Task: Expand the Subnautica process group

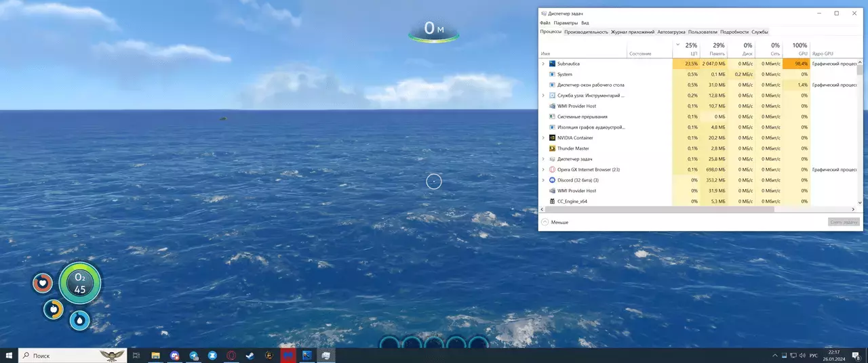Action: click(x=543, y=64)
